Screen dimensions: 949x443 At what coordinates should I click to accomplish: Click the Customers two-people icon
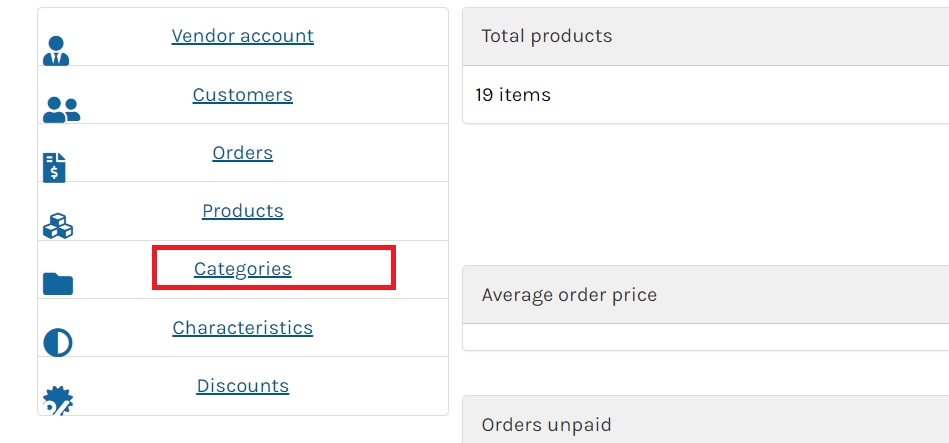point(61,110)
